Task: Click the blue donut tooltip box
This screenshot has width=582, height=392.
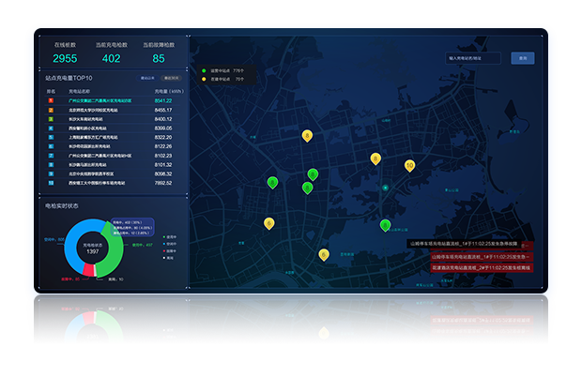Action: 132,227
